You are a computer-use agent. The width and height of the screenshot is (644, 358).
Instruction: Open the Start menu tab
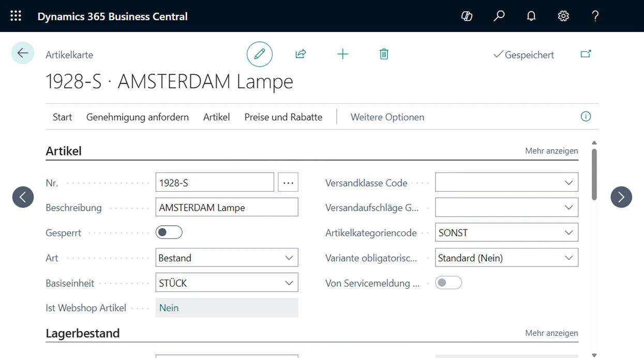click(63, 117)
